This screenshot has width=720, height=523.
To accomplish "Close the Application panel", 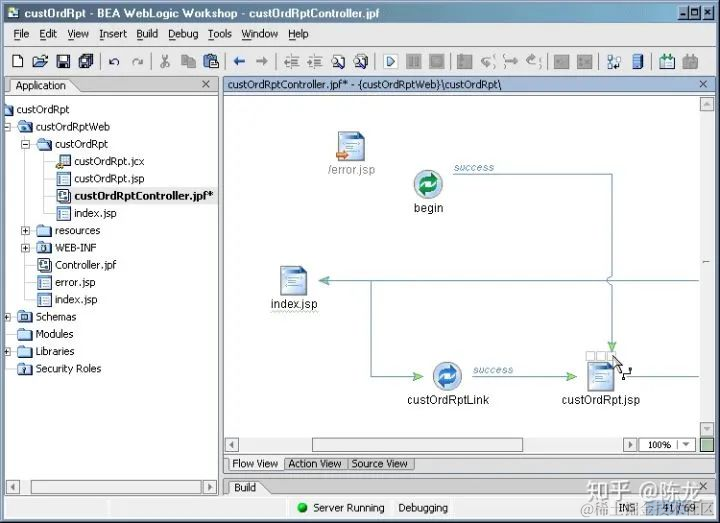I will (206, 84).
